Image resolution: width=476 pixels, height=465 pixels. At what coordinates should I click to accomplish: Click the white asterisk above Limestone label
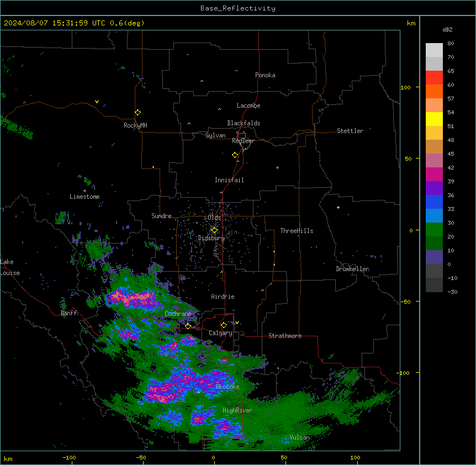(84, 191)
